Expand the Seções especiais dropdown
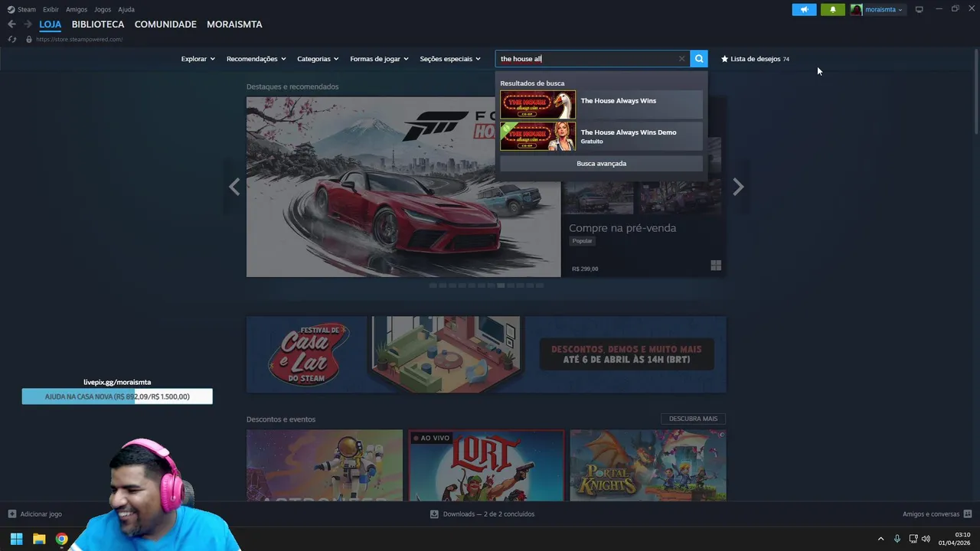The width and height of the screenshot is (980, 551). pyautogui.click(x=450, y=59)
